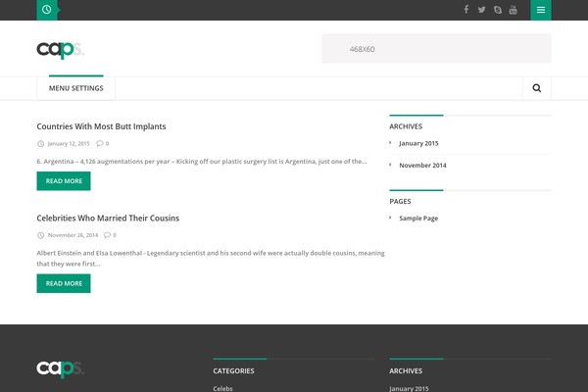Click excerpt text starting 'Albert Einstein'

[x=211, y=259]
